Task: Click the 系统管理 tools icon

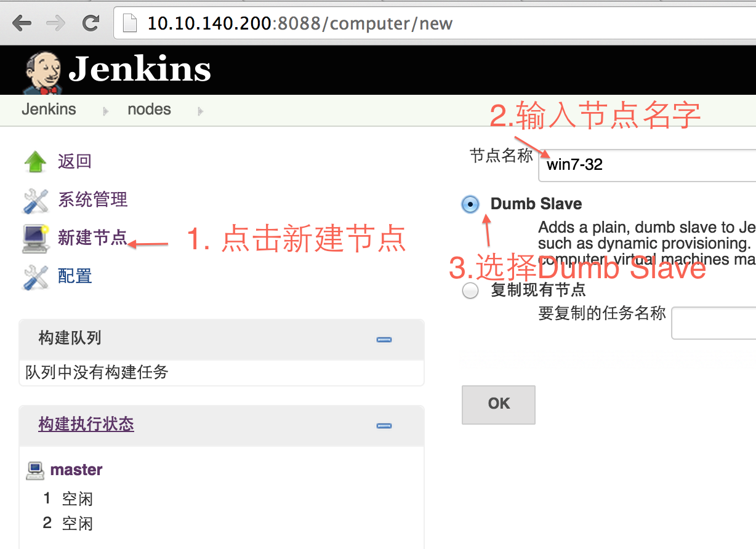Action: pos(35,200)
